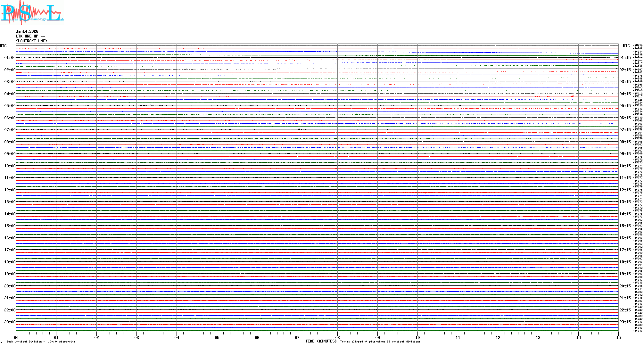
Task: Select the 12:15 marker on right side
Action: coord(625,190)
